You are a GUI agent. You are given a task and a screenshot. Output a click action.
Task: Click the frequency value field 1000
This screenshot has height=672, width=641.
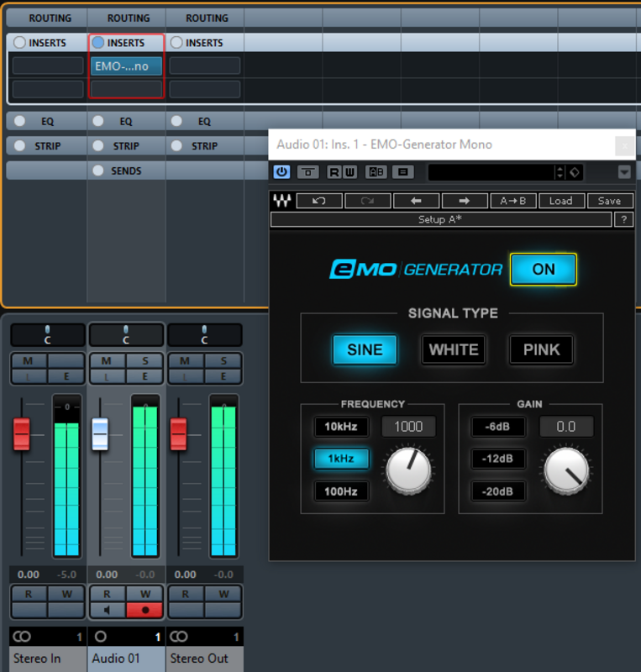[408, 427]
